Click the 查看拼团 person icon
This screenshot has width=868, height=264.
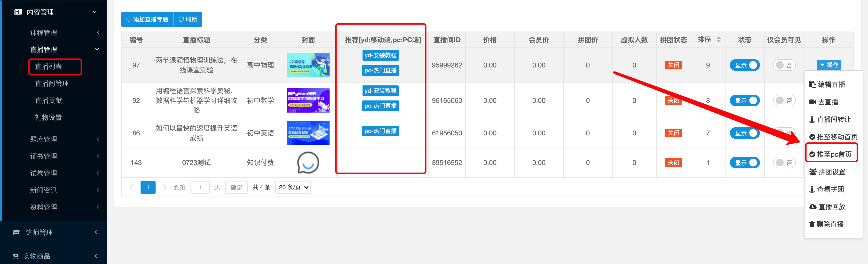[812, 190]
